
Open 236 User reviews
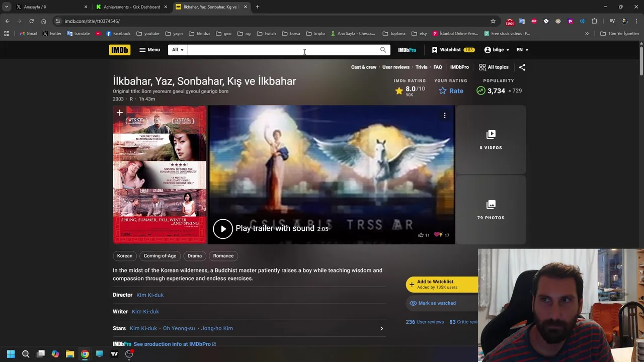coord(425,322)
